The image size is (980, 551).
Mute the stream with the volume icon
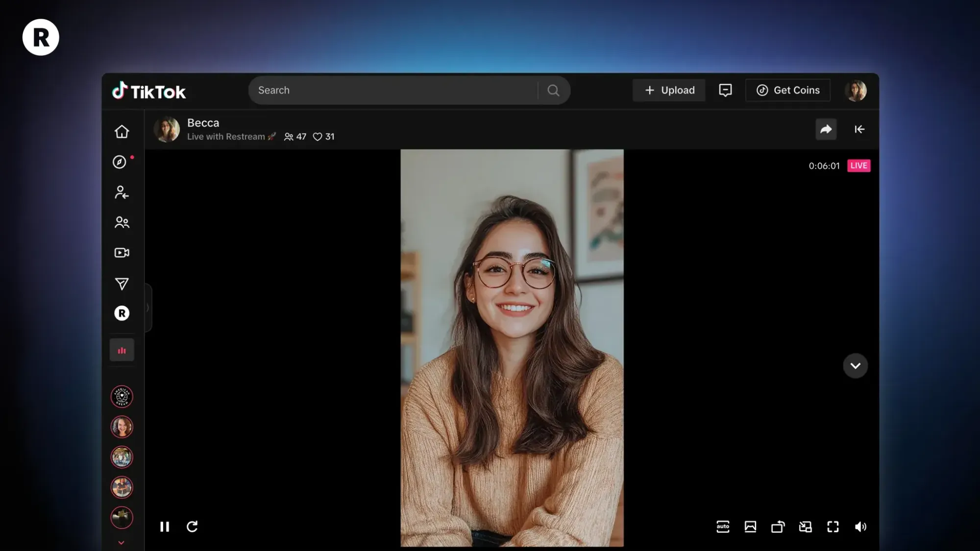pyautogui.click(x=860, y=527)
